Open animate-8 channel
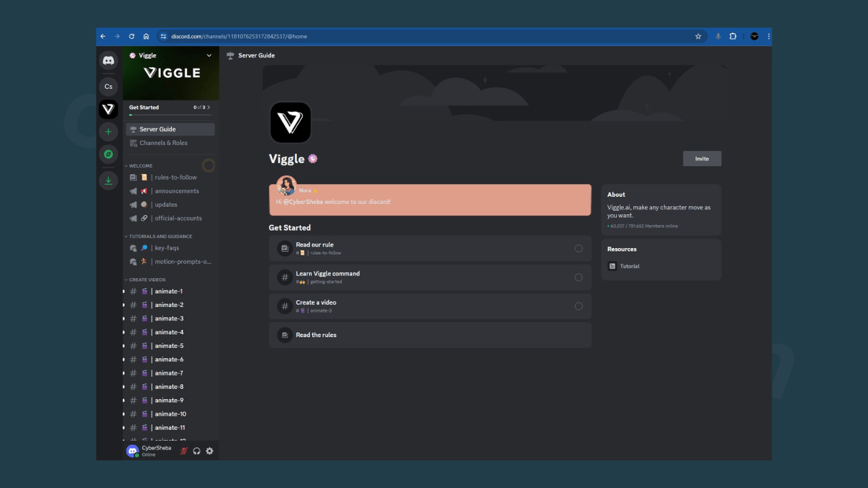Image resolution: width=868 pixels, height=488 pixels. tap(170, 387)
